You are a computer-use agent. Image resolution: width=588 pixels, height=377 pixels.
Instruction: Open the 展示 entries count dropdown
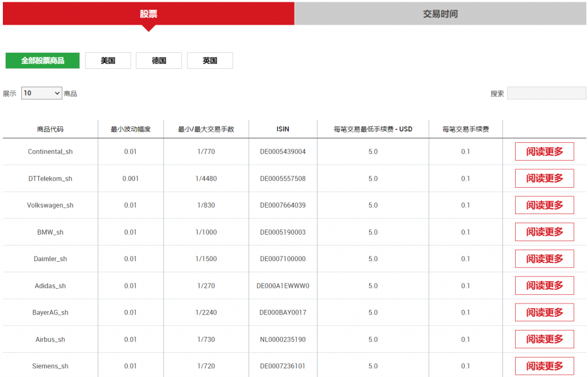(x=41, y=93)
